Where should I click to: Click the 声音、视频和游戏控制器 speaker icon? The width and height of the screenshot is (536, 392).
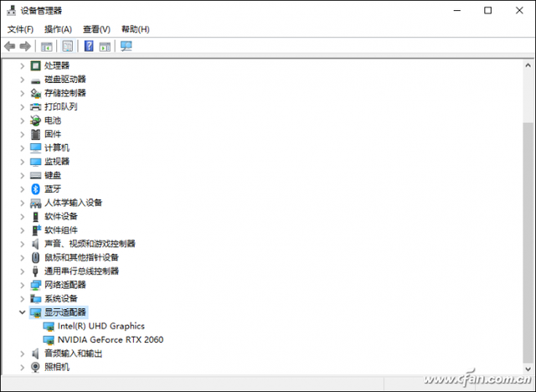click(35, 244)
